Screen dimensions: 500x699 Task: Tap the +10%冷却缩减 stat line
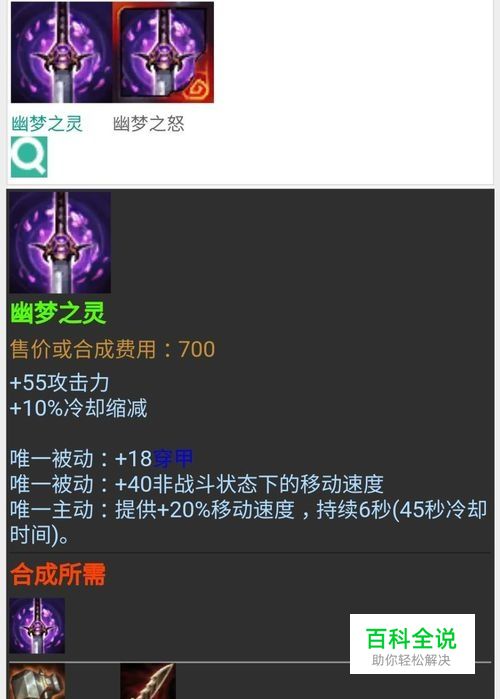point(78,408)
